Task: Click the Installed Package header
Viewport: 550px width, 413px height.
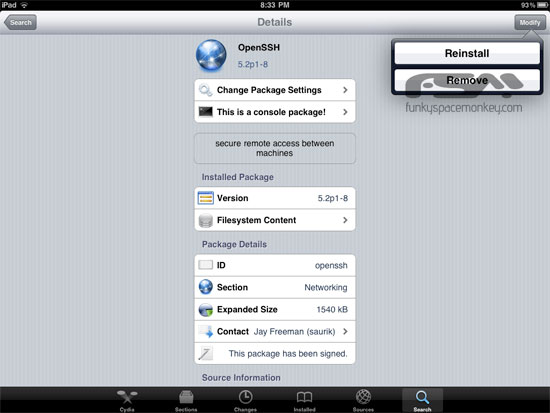Action: point(237,177)
